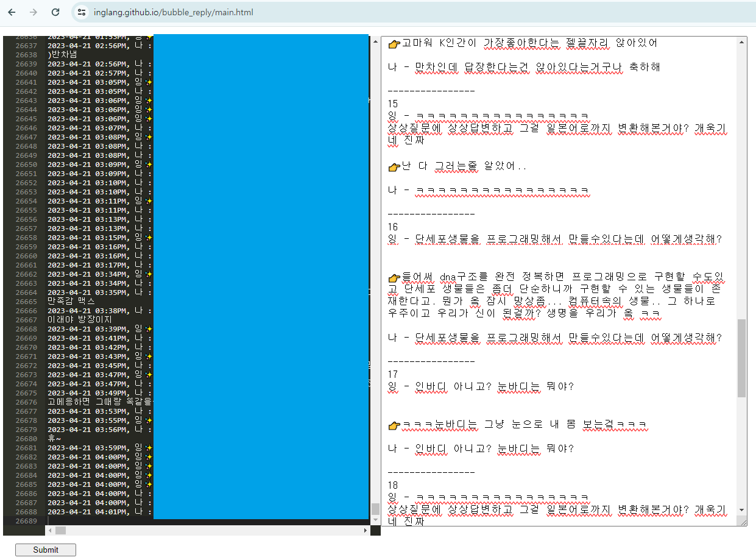Click line number 26688 in the editor gutter
The height and width of the screenshot is (560, 756).
(26, 512)
